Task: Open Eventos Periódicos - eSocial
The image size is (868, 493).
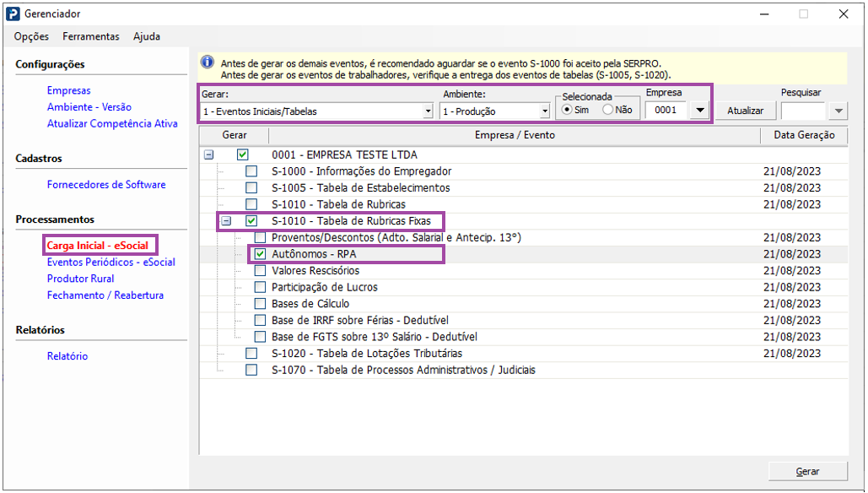Action: coord(111,262)
